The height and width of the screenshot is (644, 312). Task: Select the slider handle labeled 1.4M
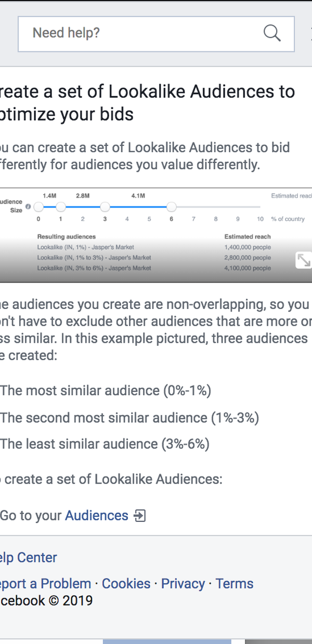point(60,207)
